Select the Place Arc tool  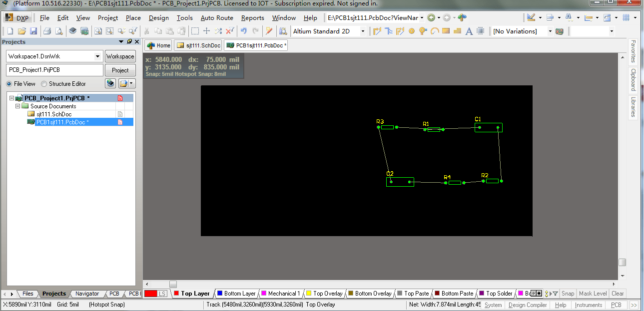point(435,31)
